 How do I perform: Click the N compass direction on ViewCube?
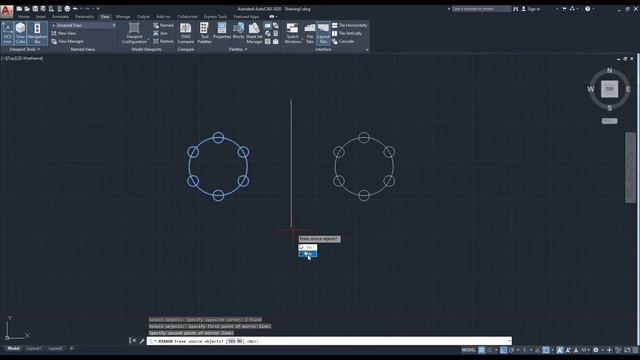pyautogui.click(x=609, y=71)
